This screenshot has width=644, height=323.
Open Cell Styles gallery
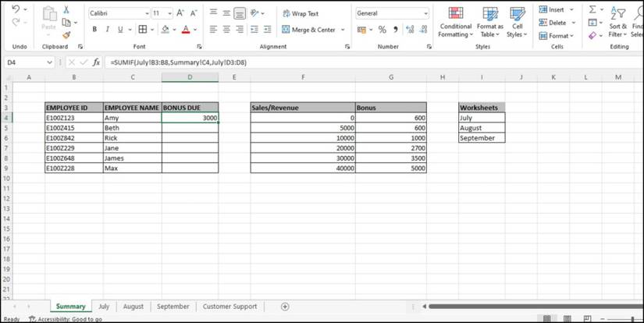click(517, 22)
